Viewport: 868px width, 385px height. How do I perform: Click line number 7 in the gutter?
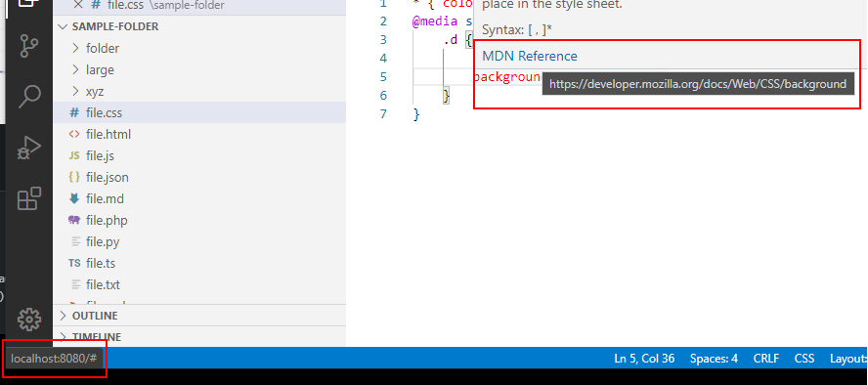(x=383, y=114)
